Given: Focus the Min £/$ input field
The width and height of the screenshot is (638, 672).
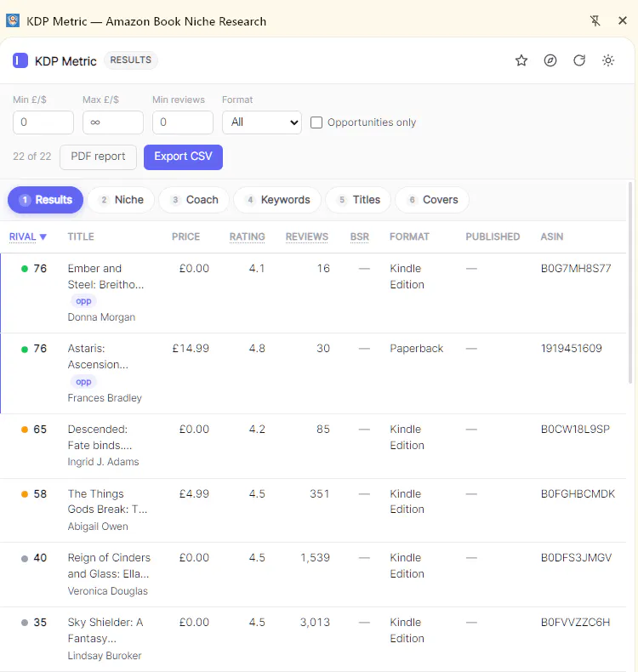Looking at the screenshot, I should point(43,122).
